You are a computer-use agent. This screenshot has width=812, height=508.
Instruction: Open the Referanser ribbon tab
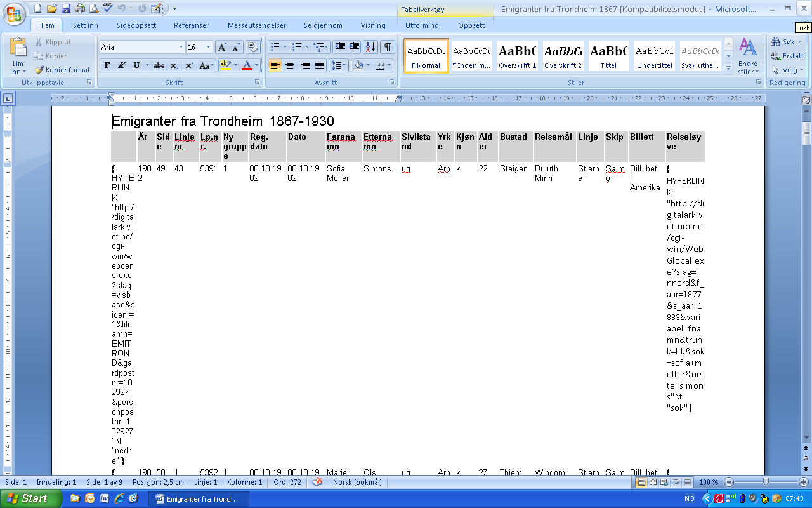pos(191,25)
